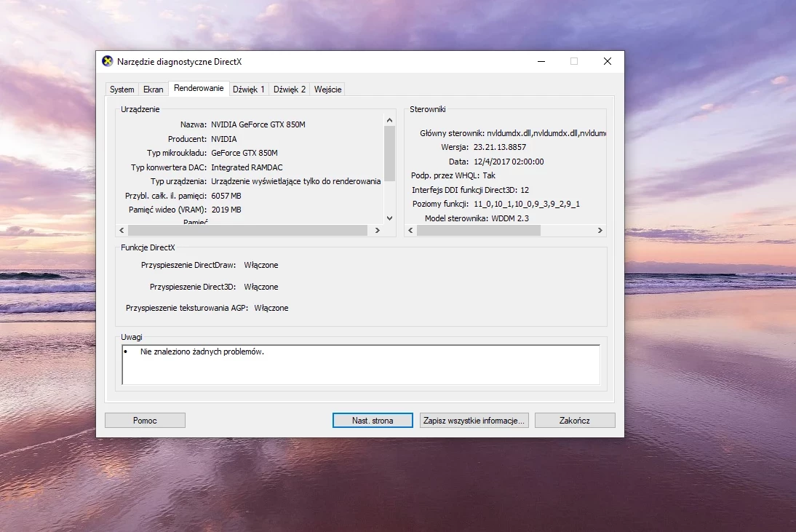Click Urządzenie panel scroll right arrow
This screenshot has height=532, width=796.
[x=377, y=230]
